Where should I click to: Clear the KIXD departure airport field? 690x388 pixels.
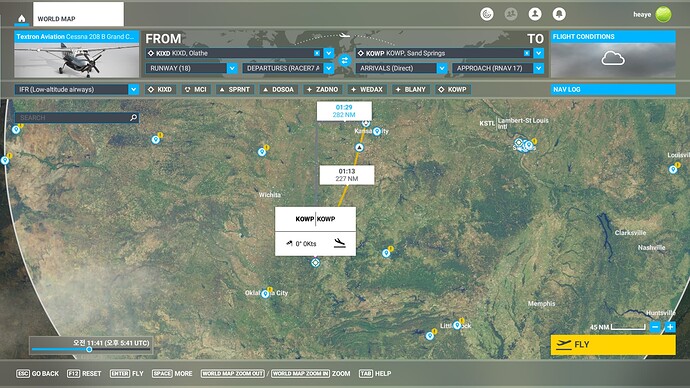pyautogui.click(x=317, y=53)
